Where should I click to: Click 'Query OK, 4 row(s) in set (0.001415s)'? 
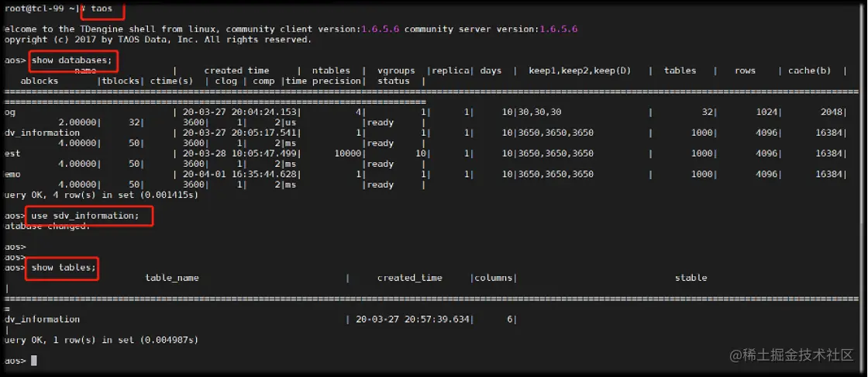[101, 195]
